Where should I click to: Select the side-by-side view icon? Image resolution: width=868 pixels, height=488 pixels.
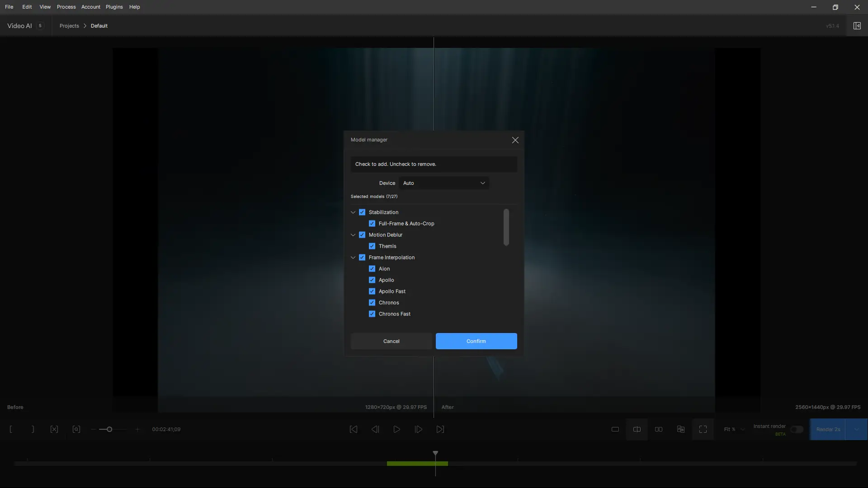point(659,429)
